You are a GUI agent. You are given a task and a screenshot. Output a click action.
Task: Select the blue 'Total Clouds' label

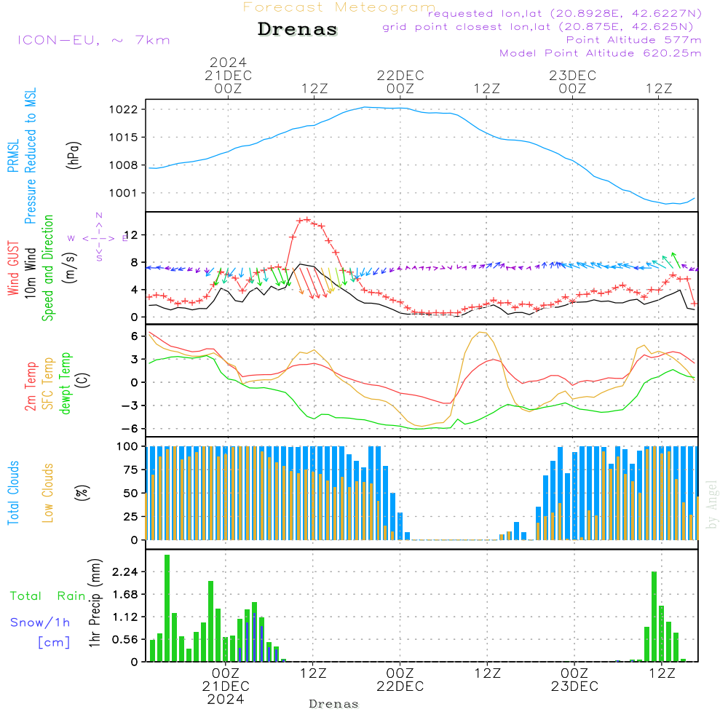[13, 493]
